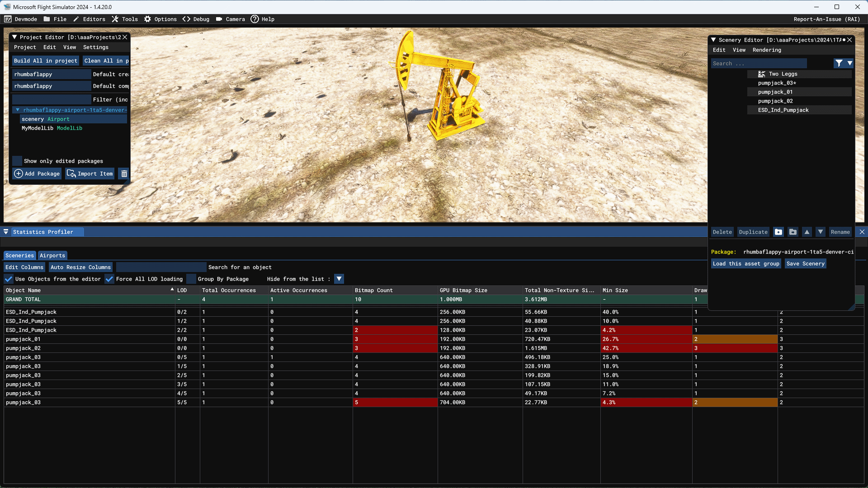This screenshot has height=488, width=868.
Task: Click the Scenery Editor search field
Action: pyautogui.click(x=759, y=63)
